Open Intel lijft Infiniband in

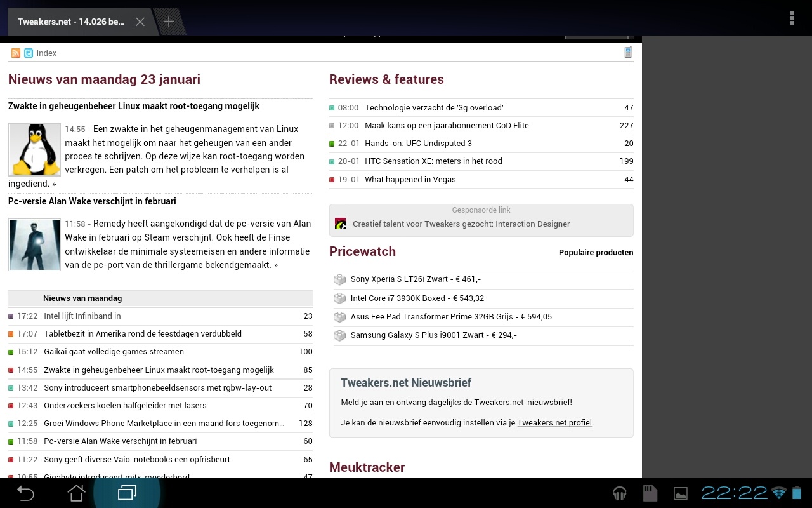click(x=82, y=316)
